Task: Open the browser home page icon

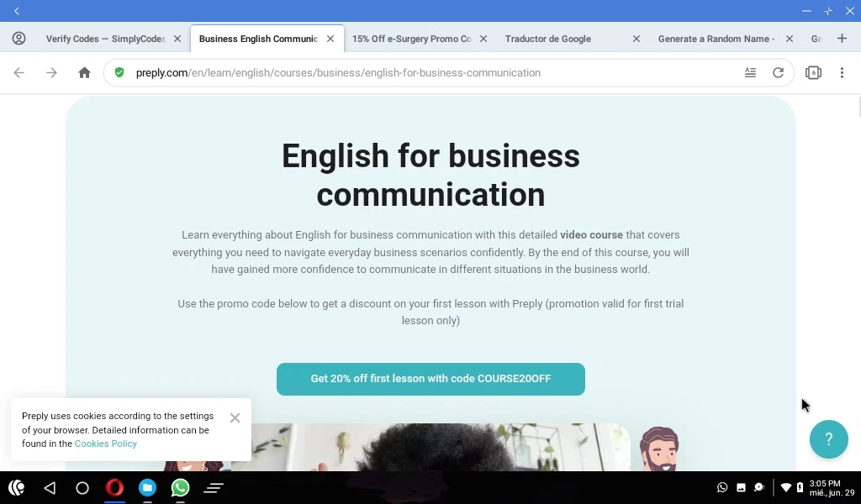Action: (84, 72)
